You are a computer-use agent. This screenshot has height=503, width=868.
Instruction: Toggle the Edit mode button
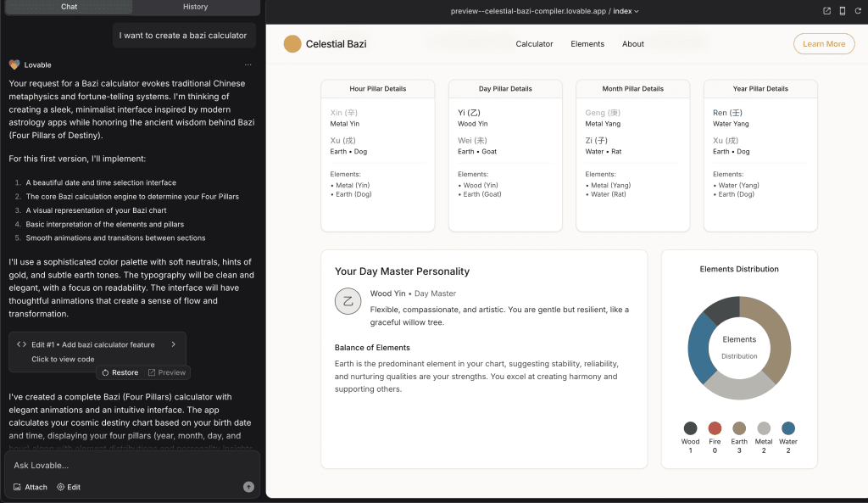point(69,487)
